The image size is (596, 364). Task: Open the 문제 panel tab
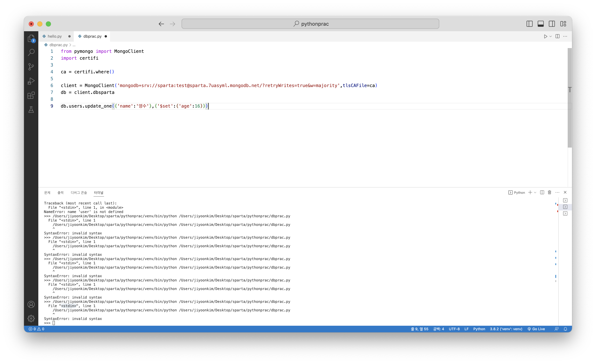(x=47, y=192)
